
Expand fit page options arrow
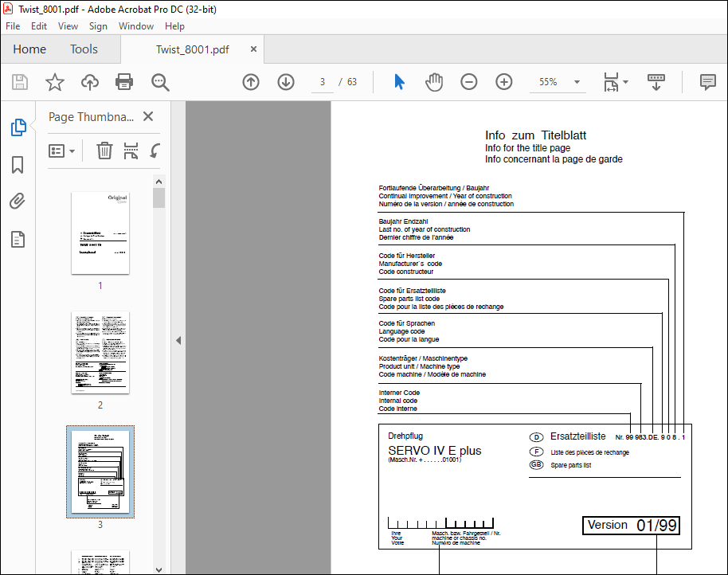click(x=625, y=82)
